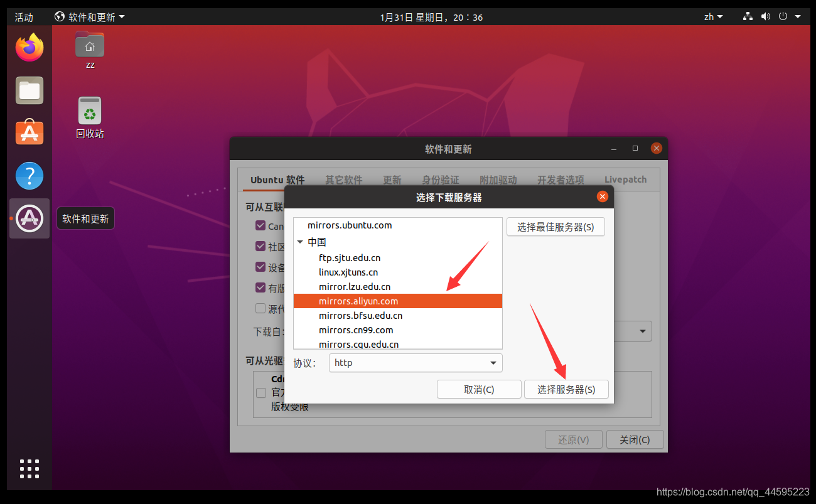Click 关闭(C) button
816x504 pixels.
coord(635,439)
